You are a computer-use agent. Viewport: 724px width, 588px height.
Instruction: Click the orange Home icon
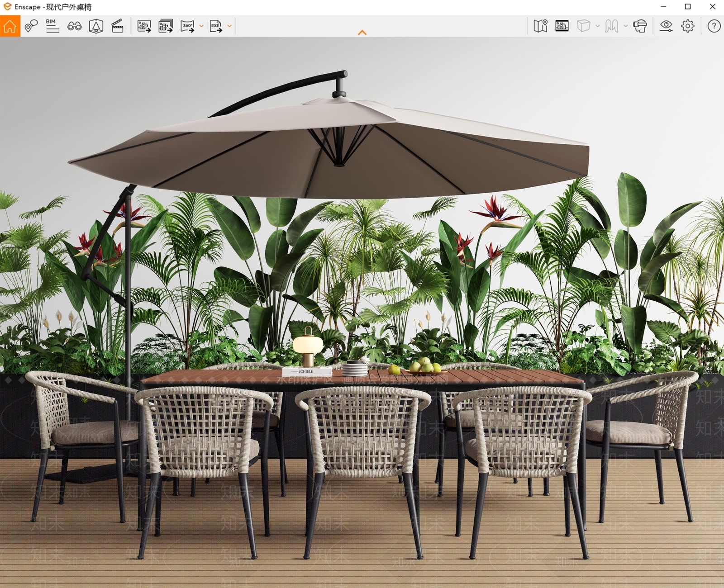click(10, 26)
